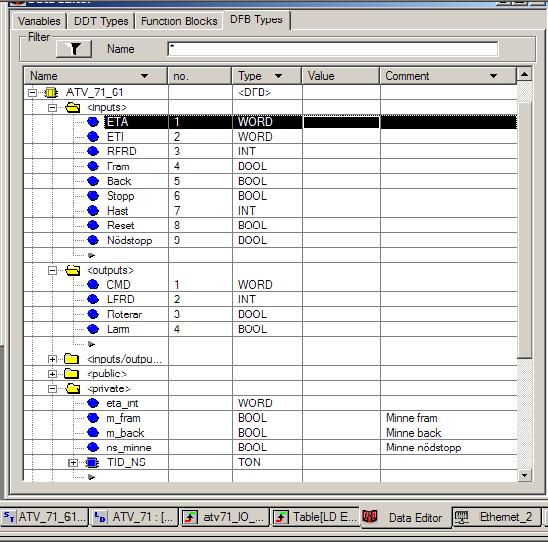The width and height of the screenshot is (548, 542).
Task: Open the Comment column dropdown arrow
Action: (x=493, y=76)
